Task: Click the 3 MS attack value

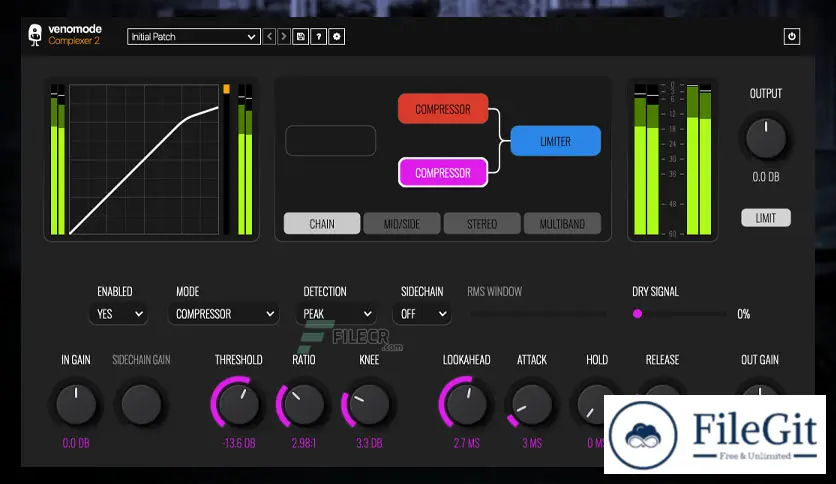Action: pos(532,443)
